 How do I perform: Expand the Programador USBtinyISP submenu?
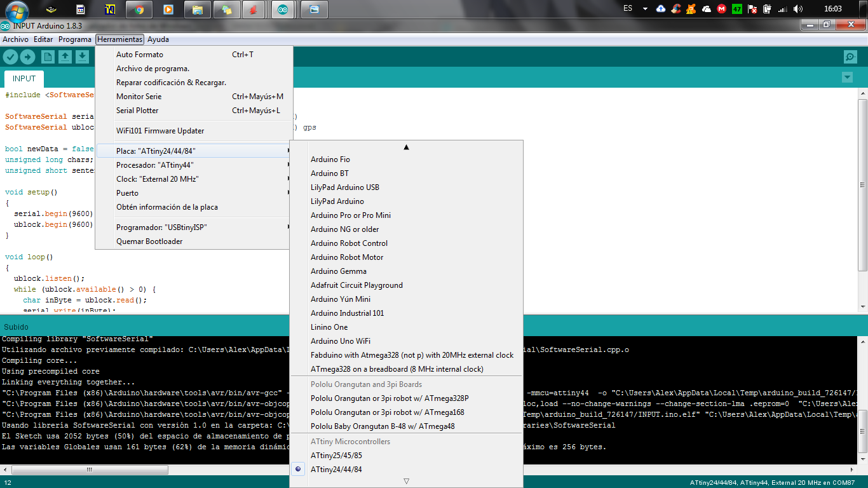[x=194, y=227]
